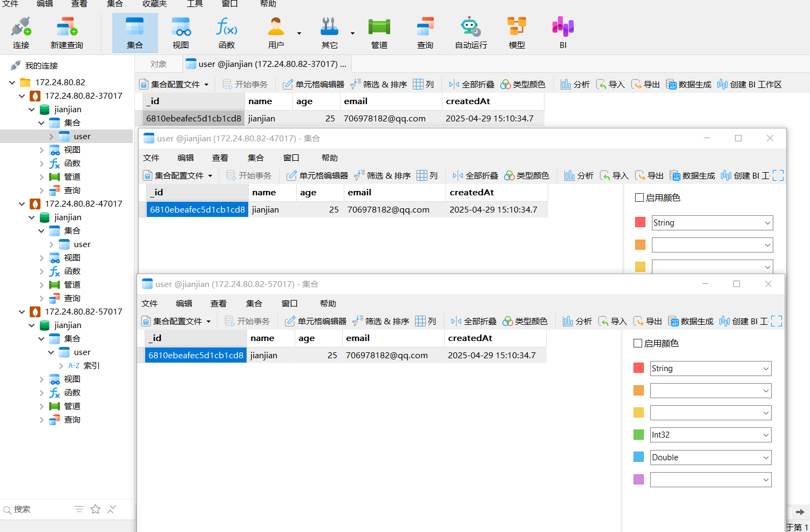810x532 pixels.
Task: Open the 其它 others toolbar icon
Action: point(329,33)
